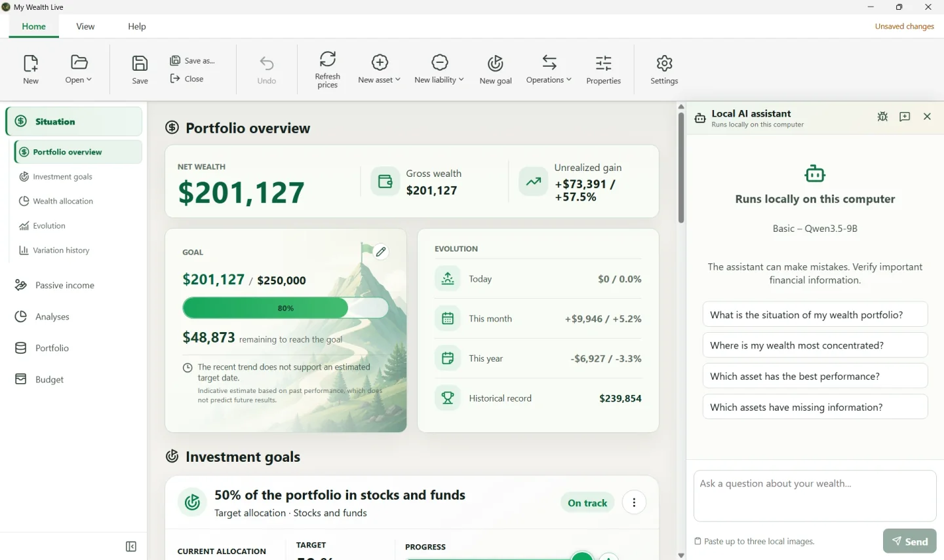Viewport: 944px width, 560px height.
Task: Save the portfolio with Save icon
Action: [x=140, y=69]
